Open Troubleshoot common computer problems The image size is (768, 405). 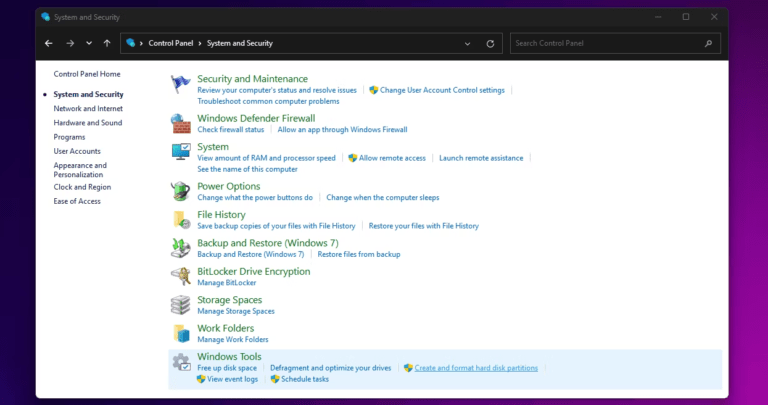click(x=268, y=101)
